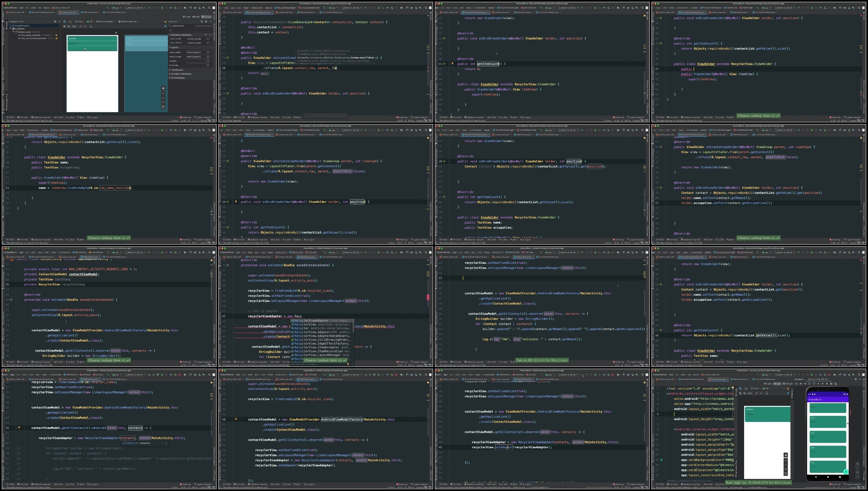The height and width of the screenshot is (491, 868).
Task: Toggle Autoconnect magnet in Design-view frame
Action: coord(69,26)
